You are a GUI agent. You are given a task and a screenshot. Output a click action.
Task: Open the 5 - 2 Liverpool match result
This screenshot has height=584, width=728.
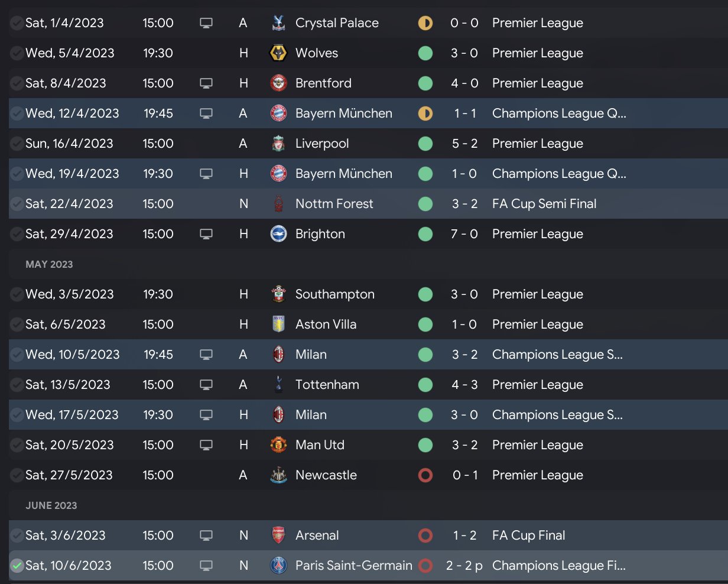[x=464, y=144]
